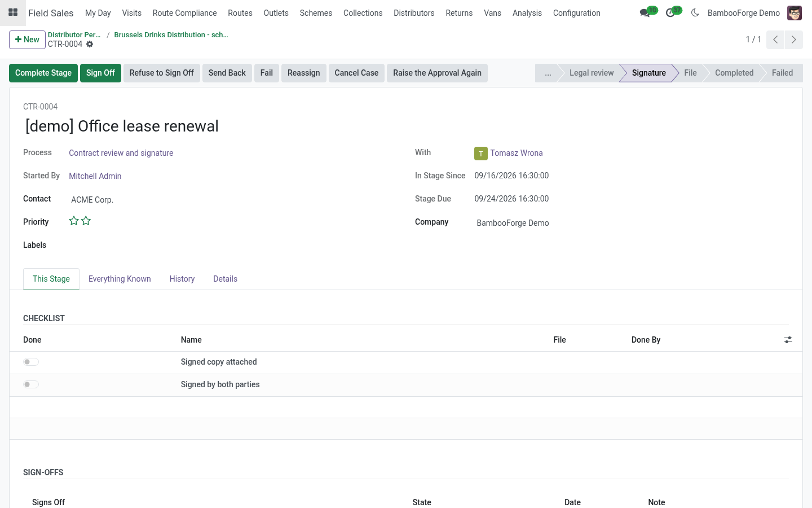
Task: Click the gear icon beside CTR-0004
Action: (x=90, y=44)
